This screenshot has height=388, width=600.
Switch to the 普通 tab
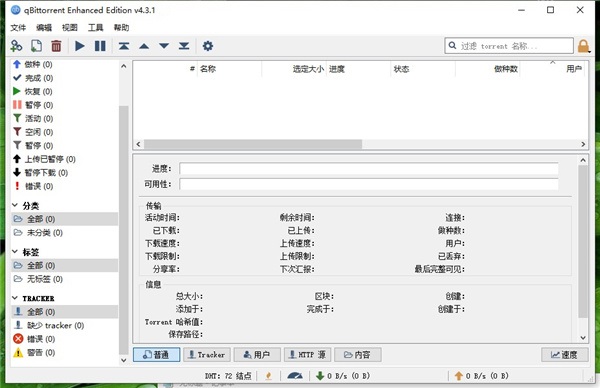pos(157,355)
